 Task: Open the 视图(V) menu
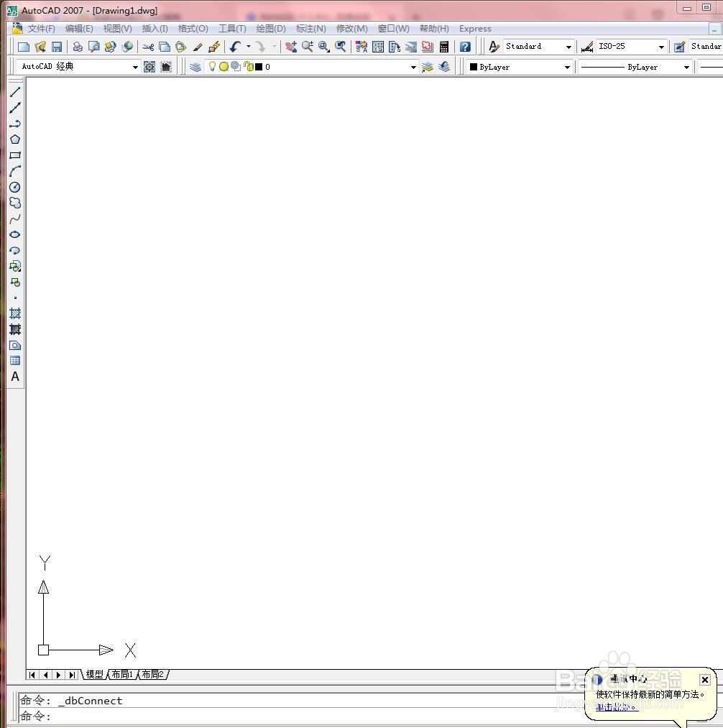click(x=117, y=28)
